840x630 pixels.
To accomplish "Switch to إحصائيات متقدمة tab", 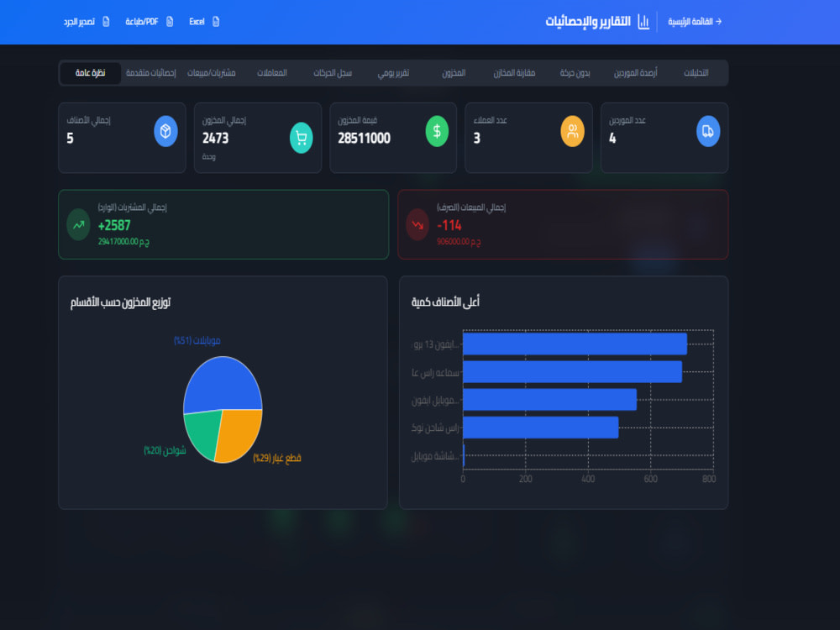I will click(x=150, y=73).
